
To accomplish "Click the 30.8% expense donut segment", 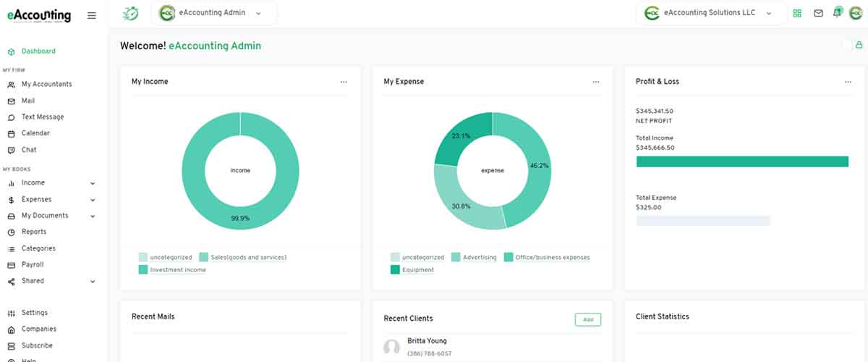I will pos(460,205).
